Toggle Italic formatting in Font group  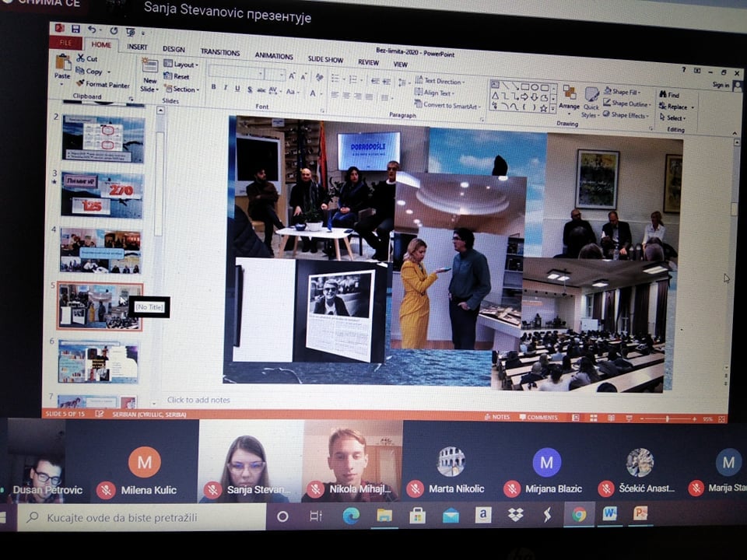(226, 88)
